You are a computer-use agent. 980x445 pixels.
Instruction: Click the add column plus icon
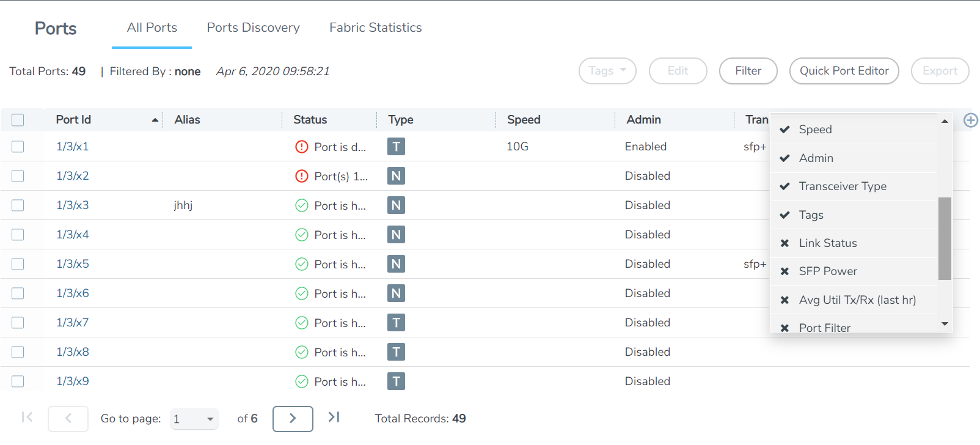point(970,120)
